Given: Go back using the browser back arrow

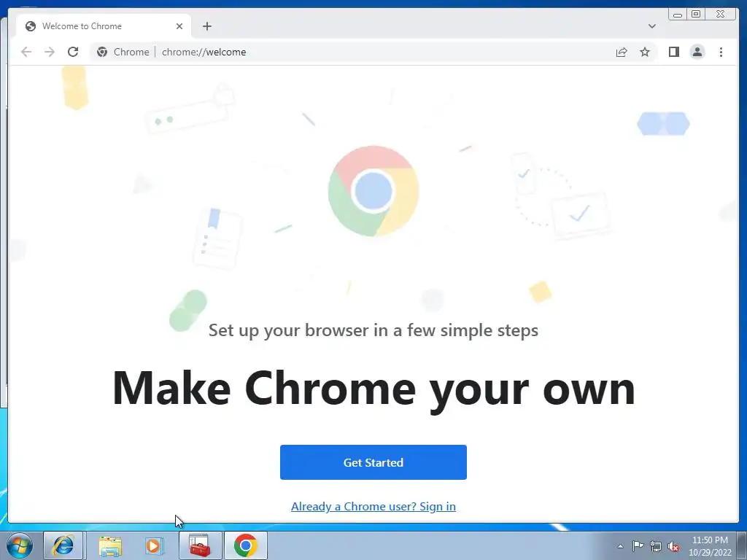Looking at the screenshot, I should point(26,52).
